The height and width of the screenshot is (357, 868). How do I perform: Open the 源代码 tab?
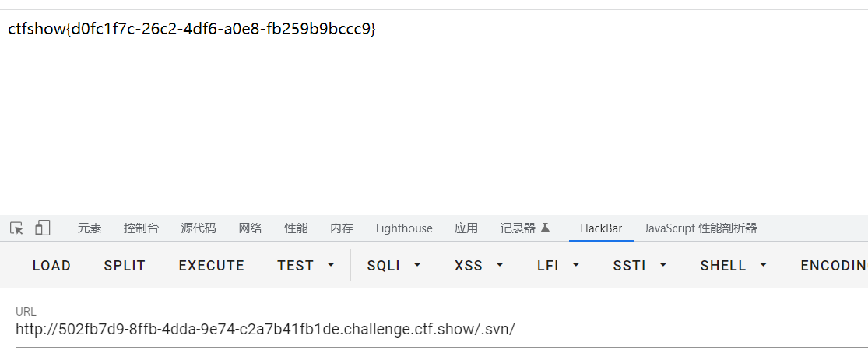click(x=198, y=228)
